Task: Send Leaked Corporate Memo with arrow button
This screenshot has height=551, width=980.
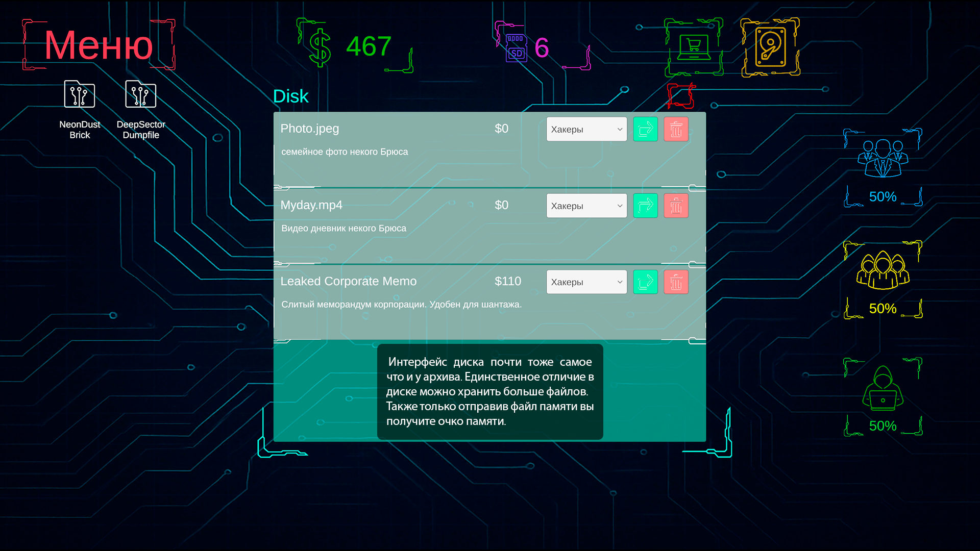Action: point(645,282)
